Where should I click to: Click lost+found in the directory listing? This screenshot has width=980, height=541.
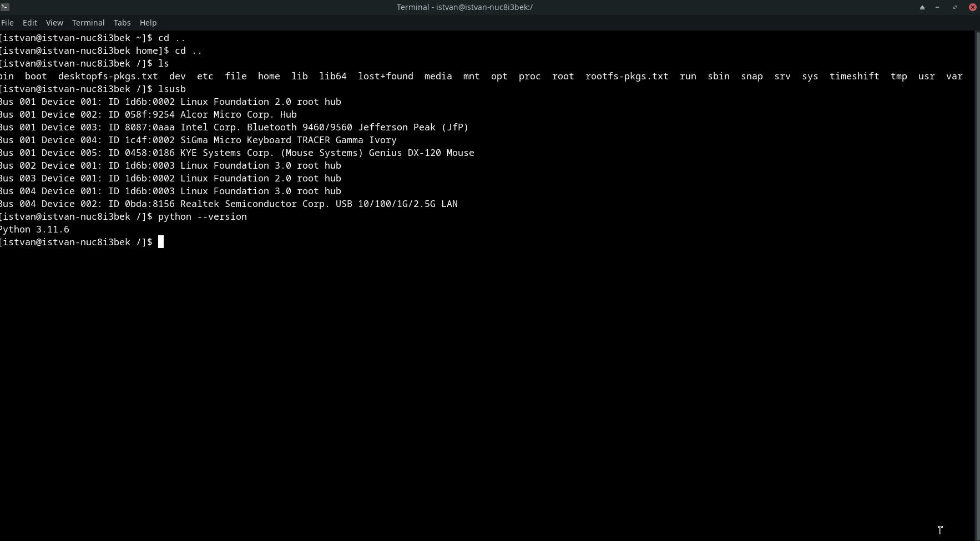[385, 76]
